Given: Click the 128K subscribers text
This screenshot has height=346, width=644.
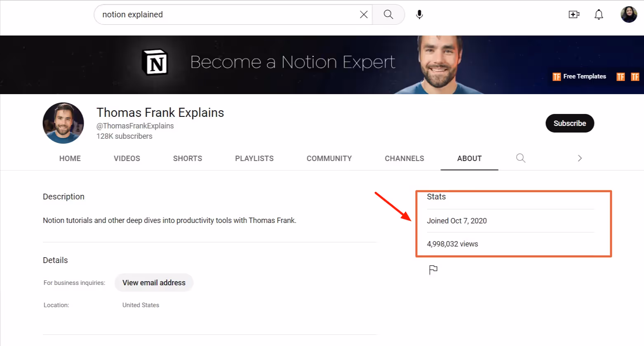Looking at the screenshot, I should point(125,136).
